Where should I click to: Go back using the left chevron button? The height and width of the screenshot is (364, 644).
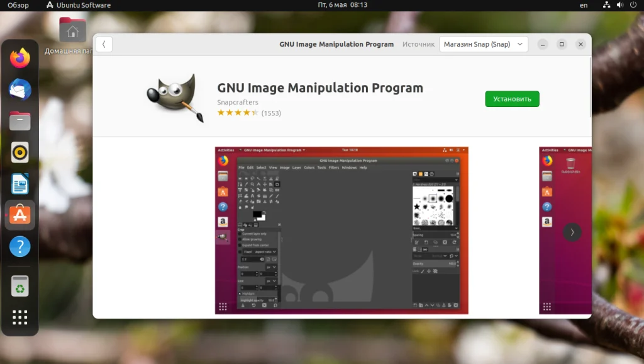click(x=103, y=44)
